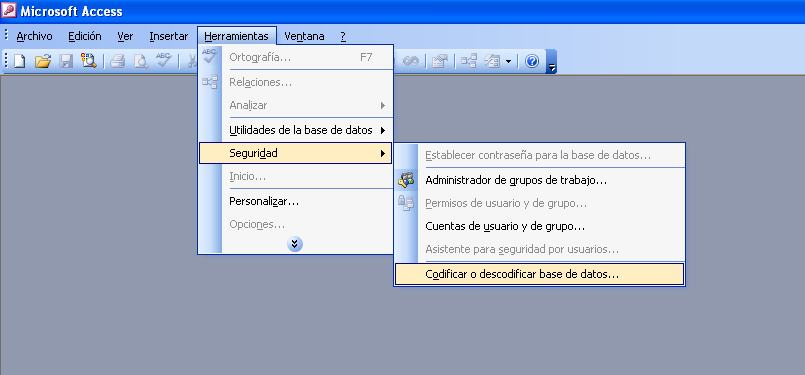Screen dimensions: 805x375
Task: Select Cuentas de usuario y de grupo
Action: pyautogui.click(x=540, y=226)
